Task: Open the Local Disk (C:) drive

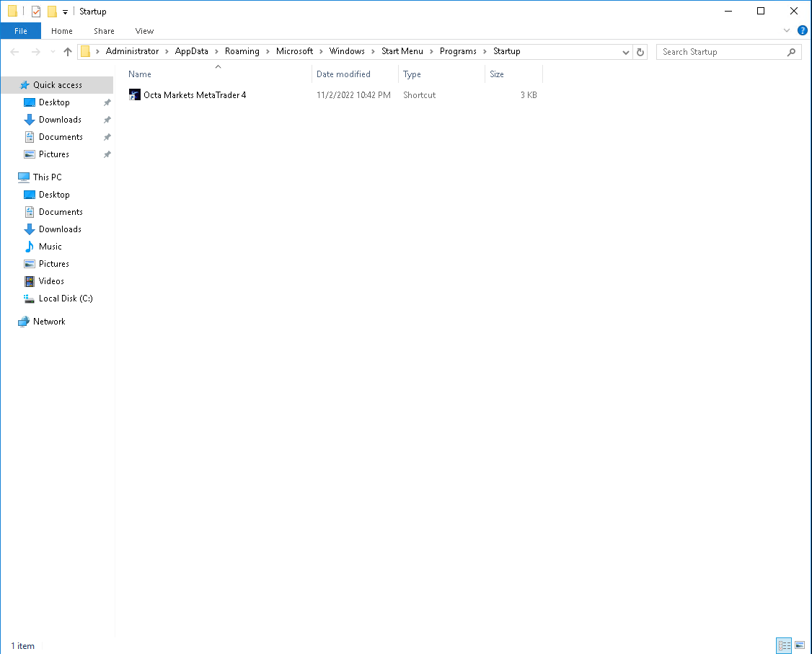Action: pos(65,299)
